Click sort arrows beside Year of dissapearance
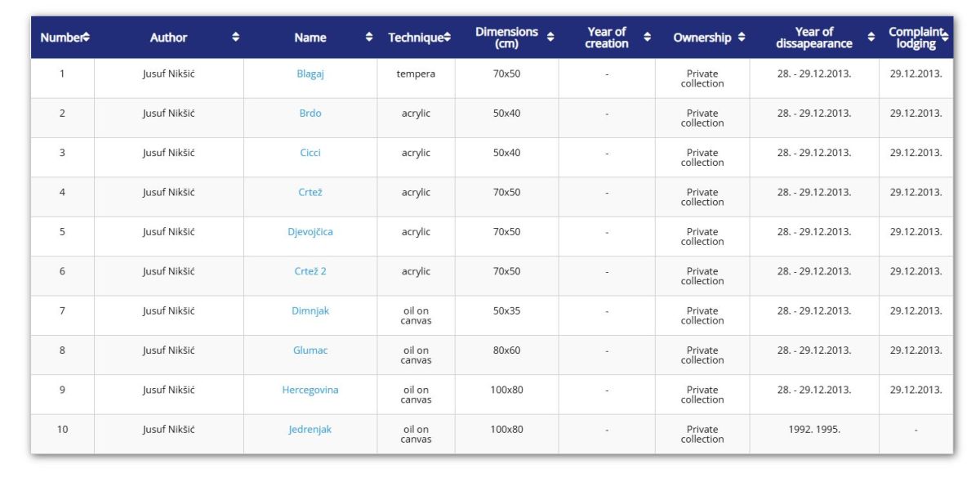 871,38
